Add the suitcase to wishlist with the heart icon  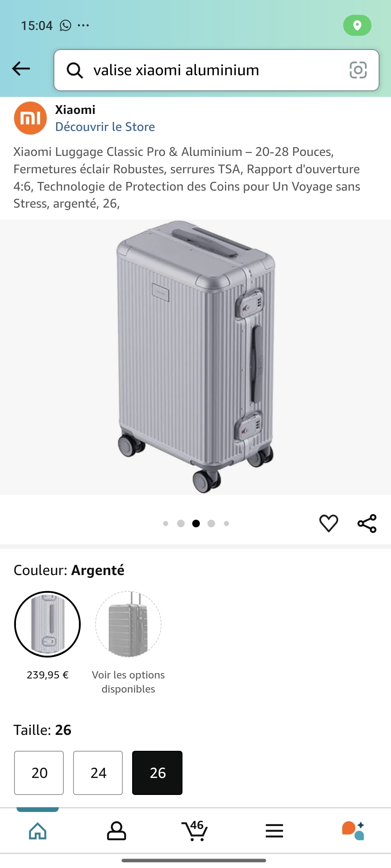pyautogui.click(x=328, y=523)
